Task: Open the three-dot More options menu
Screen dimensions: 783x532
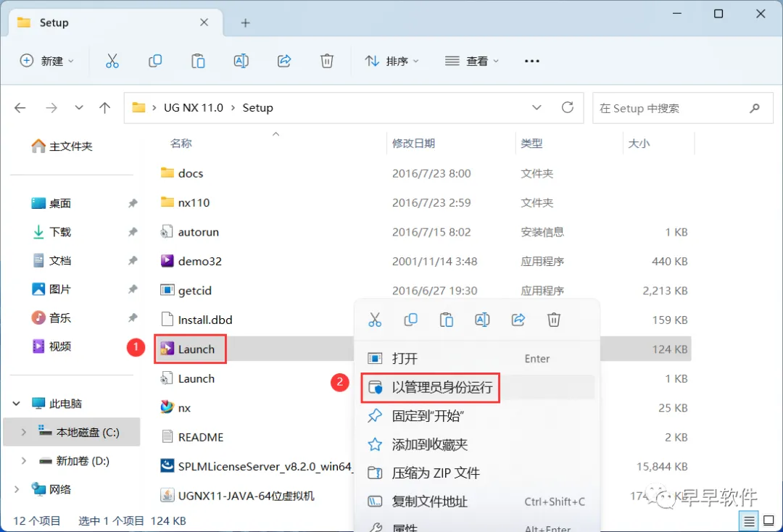Action: coord(532,61)
